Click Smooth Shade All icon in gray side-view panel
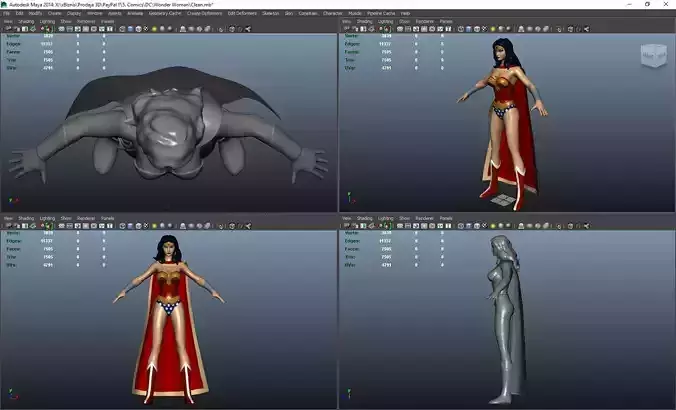The width and height of the screenshot is (676, 410). point(469,225)
